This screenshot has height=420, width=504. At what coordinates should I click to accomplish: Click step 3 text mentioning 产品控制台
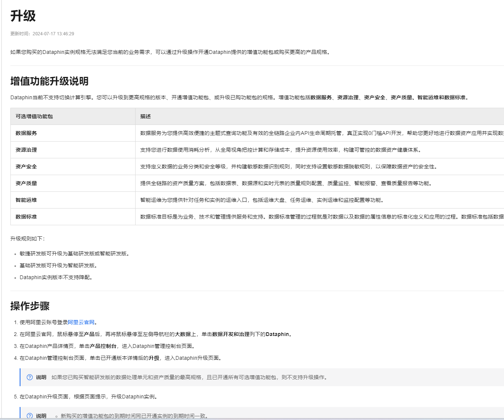point(108,346)
